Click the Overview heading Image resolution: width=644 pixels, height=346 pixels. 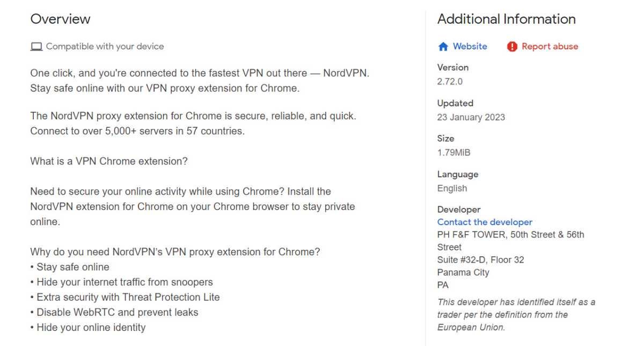[x=60, y=19]
